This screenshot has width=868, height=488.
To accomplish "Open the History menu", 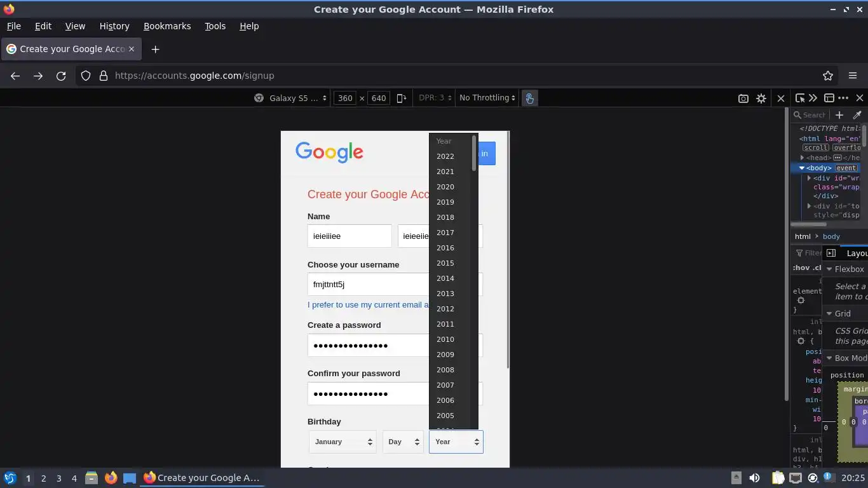I will [114, 26].
